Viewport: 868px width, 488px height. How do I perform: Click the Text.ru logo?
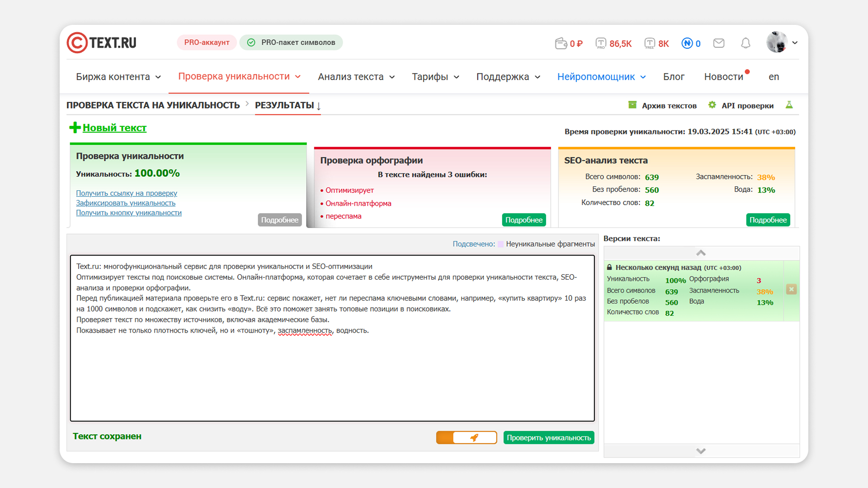(102, 42)
